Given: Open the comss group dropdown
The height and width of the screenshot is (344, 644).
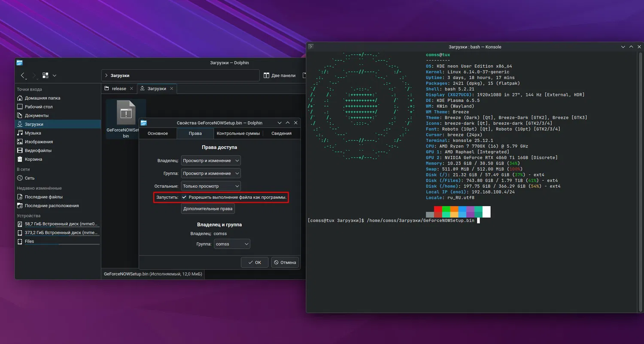Looking at the screenshot, I should 232,244.
